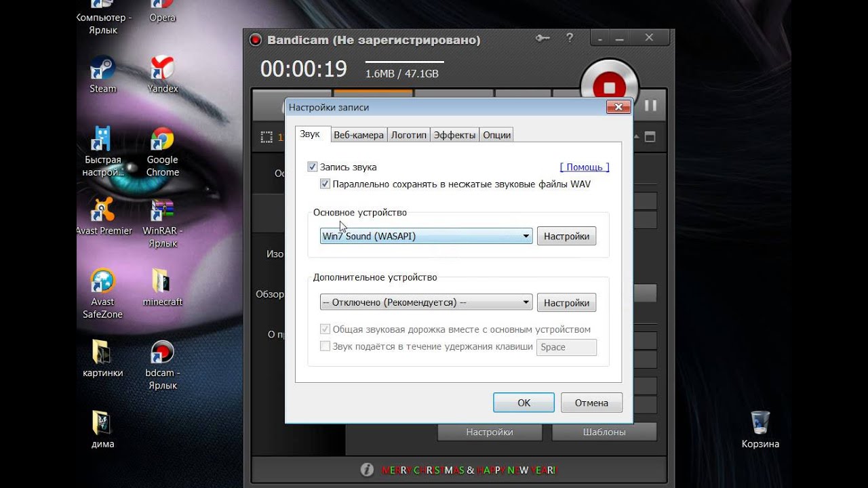Image resolution: width=868 pixels, height=488 pixels.
Task: Open Настройки for the secondary device
Action: [566, 302]
